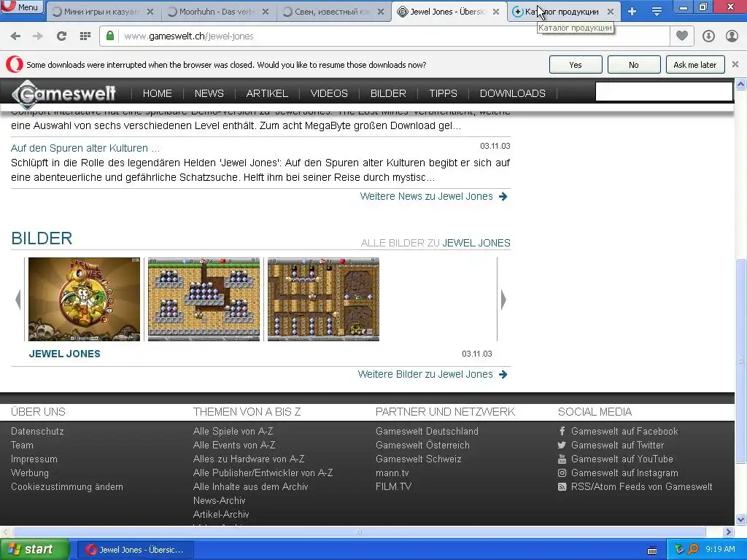Click the magnifier tray icon
This screenshot has height=560, width=747.
693,549
